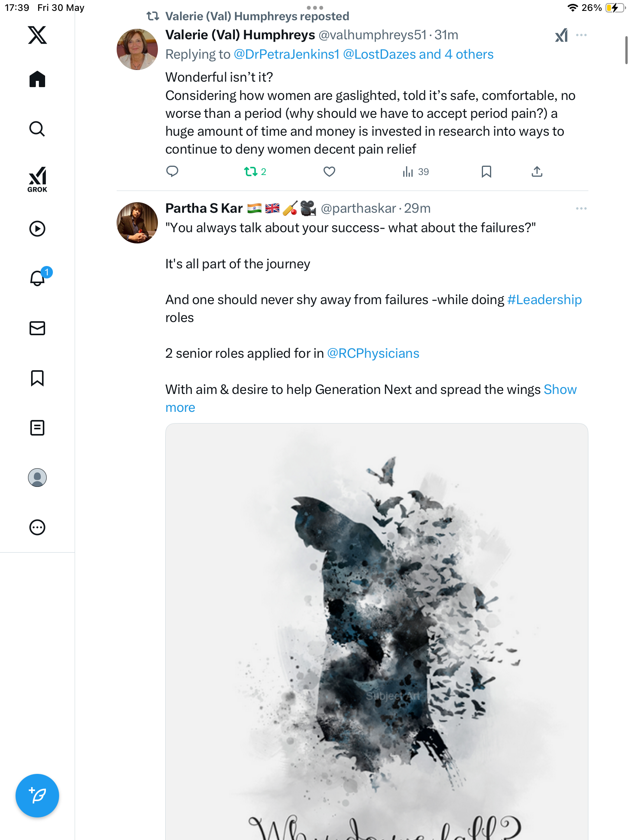Compose a new post with floating button
This screenshot has height=840, width=630.
37,796
